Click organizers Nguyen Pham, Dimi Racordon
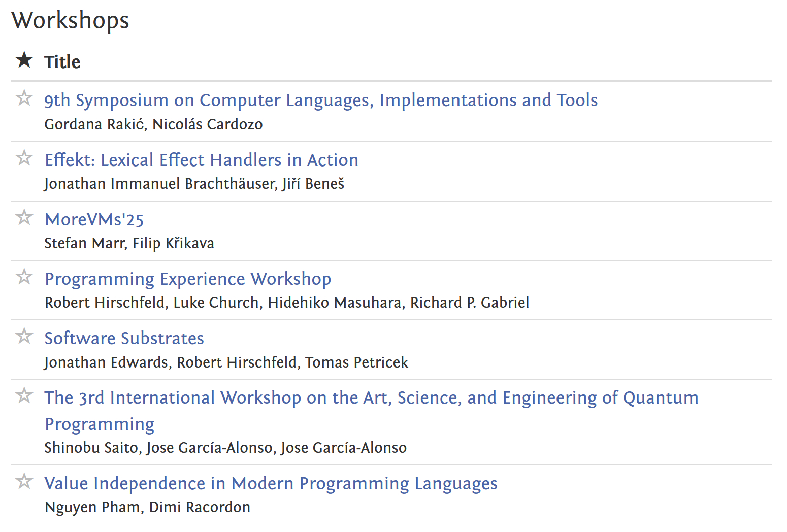787x532 pixels. pos(147,507)
